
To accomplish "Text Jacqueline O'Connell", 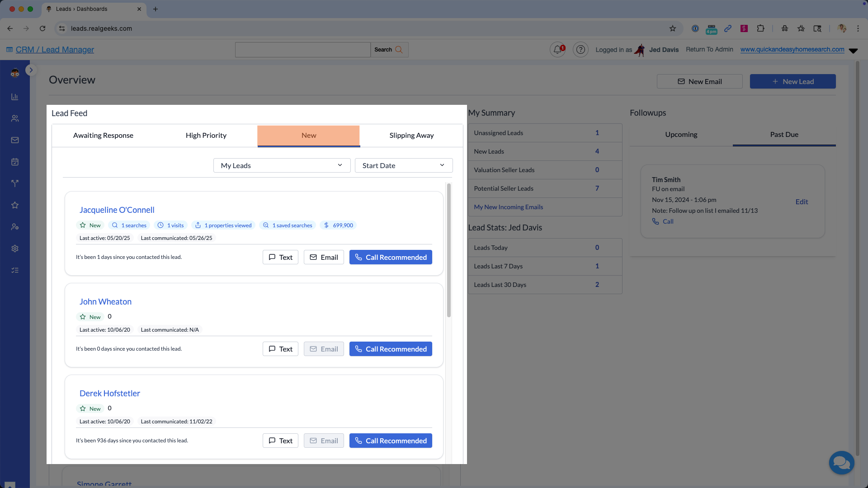I will [x=280, y=257].
